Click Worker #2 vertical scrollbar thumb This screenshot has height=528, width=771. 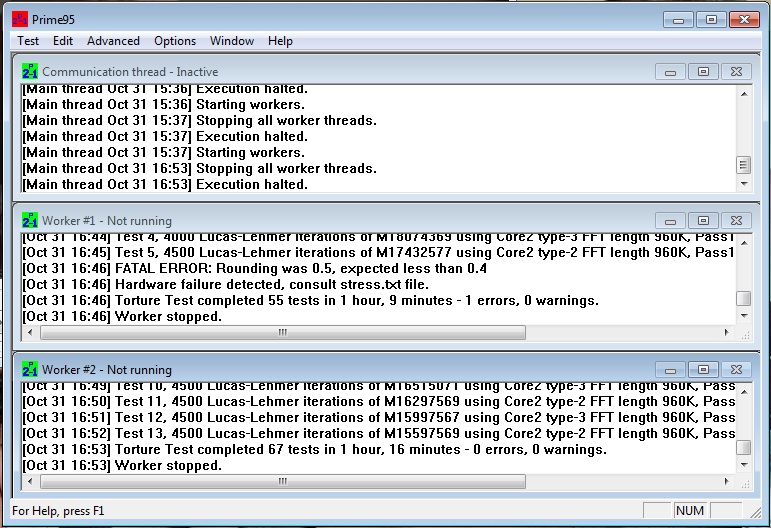pos(744,447)
